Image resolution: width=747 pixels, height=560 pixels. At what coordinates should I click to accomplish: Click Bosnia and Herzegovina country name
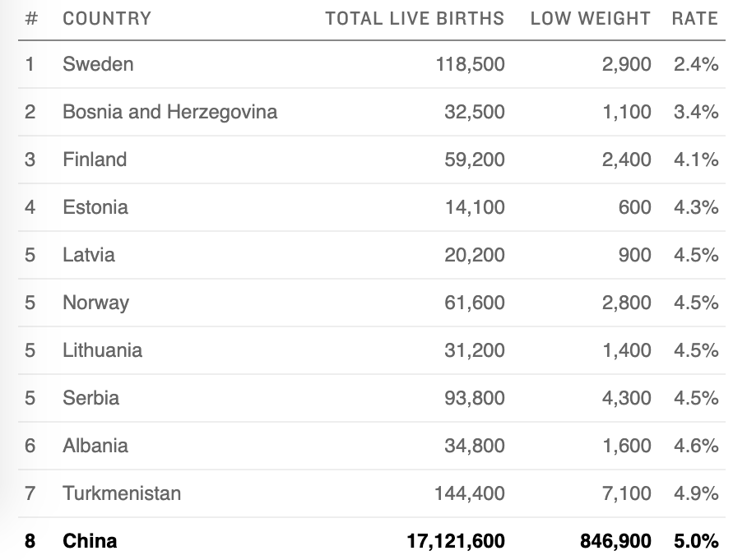[x=169, y=112]
